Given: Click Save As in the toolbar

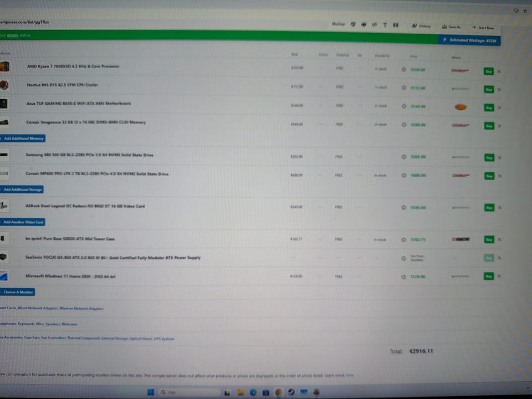Looking at the screenshot, I should coord(451,27).
